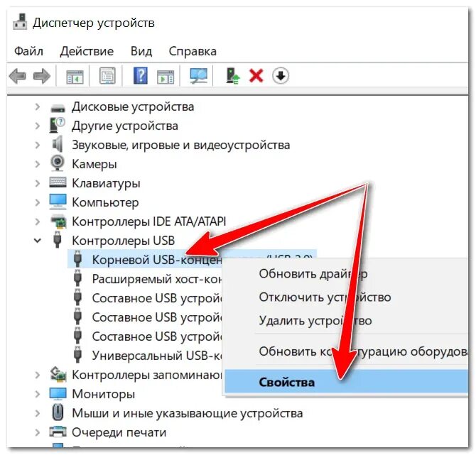The width and height of the screenshot is (476, 455).
Task: Click the Другие устройства icon
Action: click(57, 125)
